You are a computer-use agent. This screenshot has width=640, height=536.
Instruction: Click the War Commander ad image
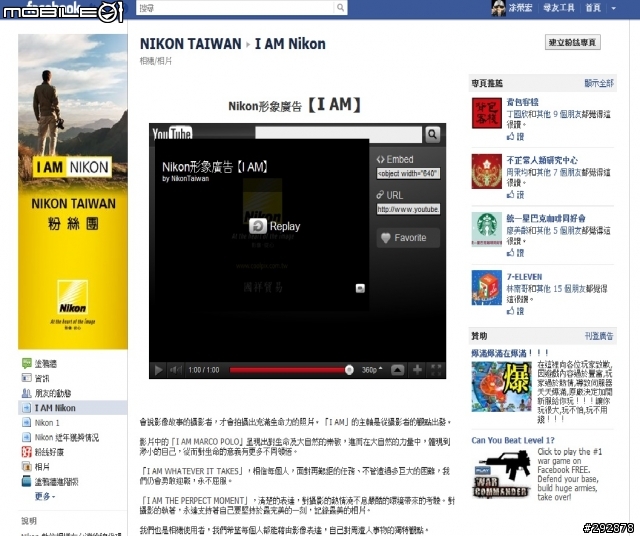[x=502, y=474]
